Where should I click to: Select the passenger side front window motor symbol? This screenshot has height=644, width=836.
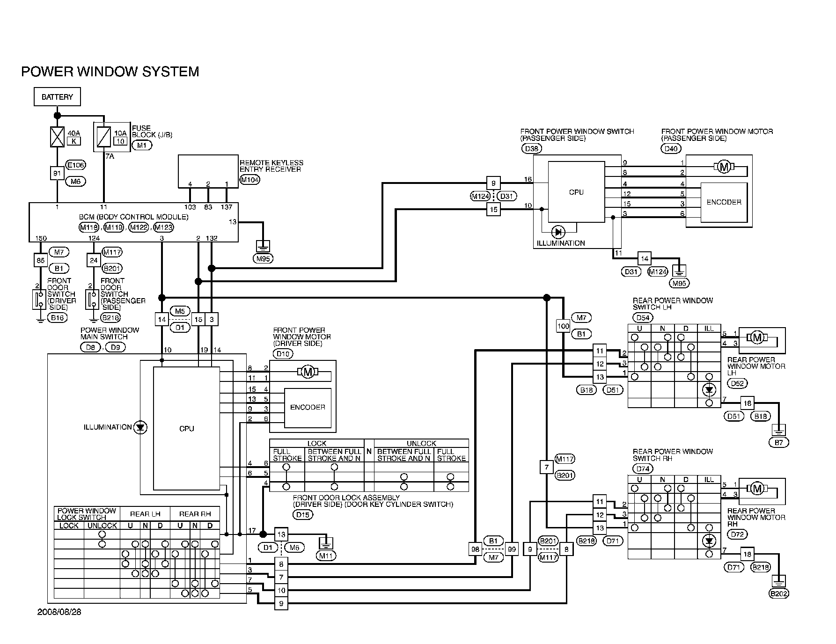724,167
